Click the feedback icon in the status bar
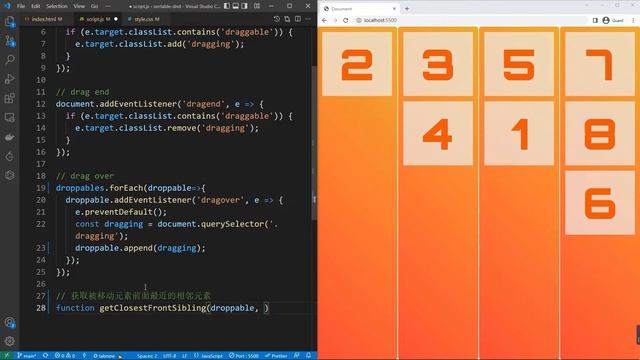 pos(297,356)
